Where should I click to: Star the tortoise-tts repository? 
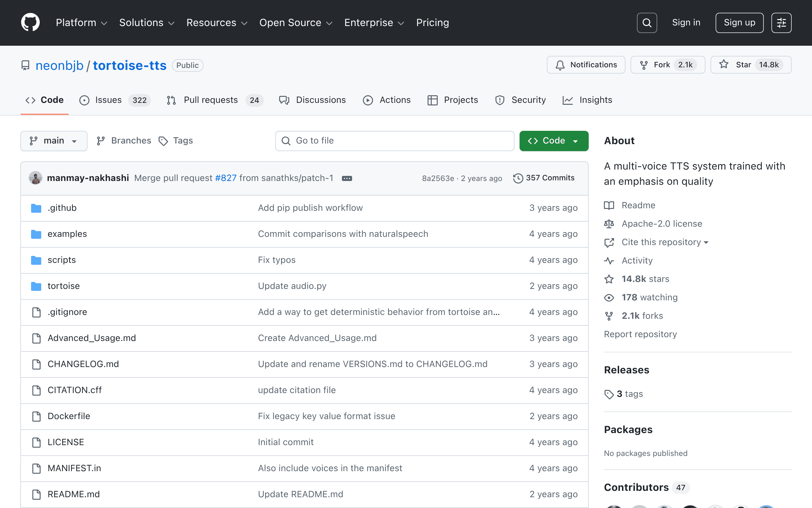(751, 65)
